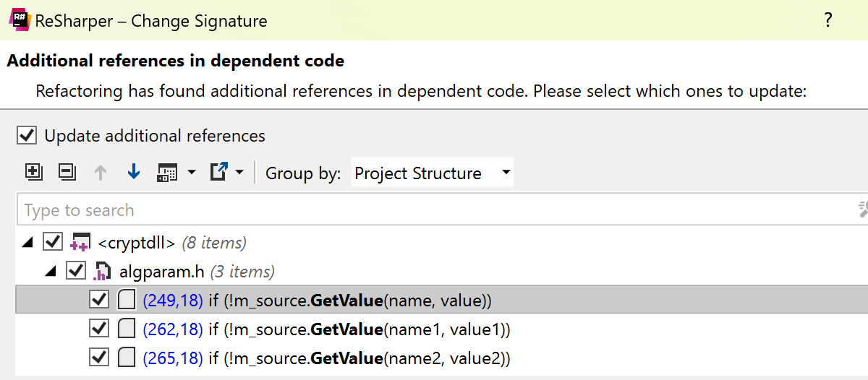Collapse the cryptdll tree node
868x380 pixels.
pyautogui.click(x=27, y=243)
